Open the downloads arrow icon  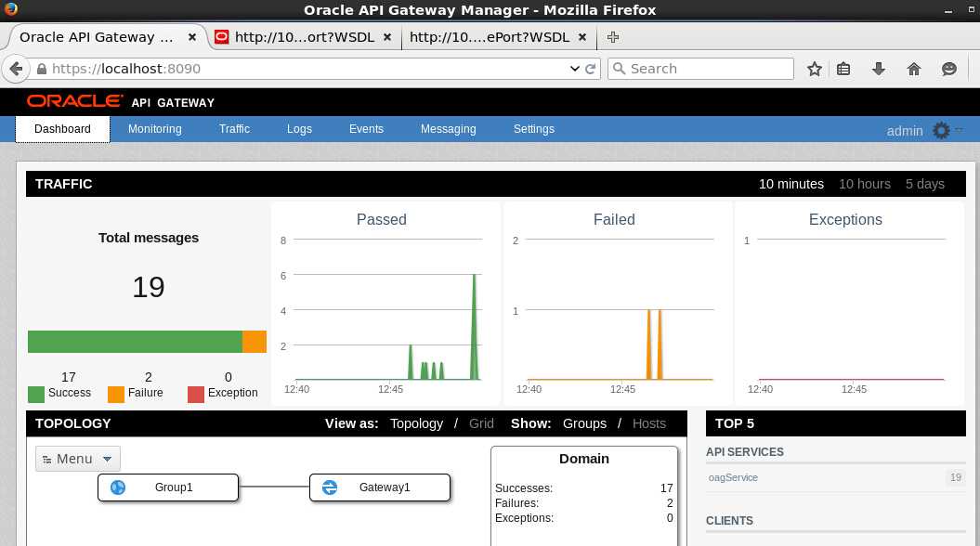(879, 69)
